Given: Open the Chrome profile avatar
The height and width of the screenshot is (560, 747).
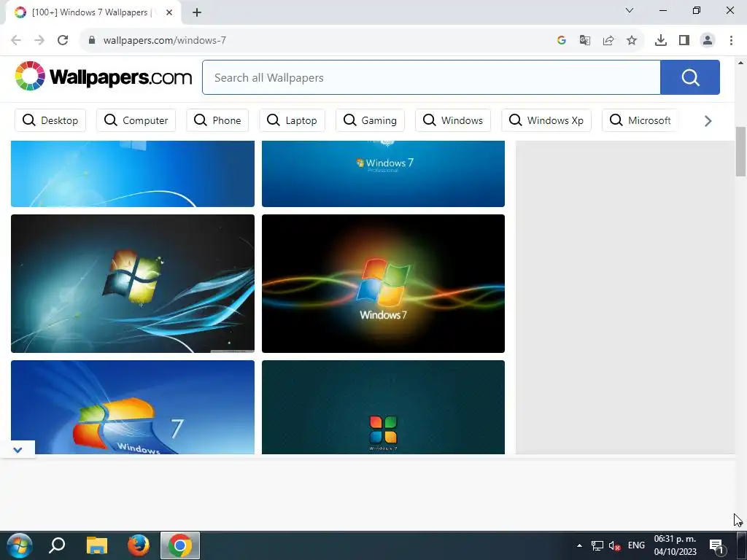Looking at the screenshot, I should point(708,40).
